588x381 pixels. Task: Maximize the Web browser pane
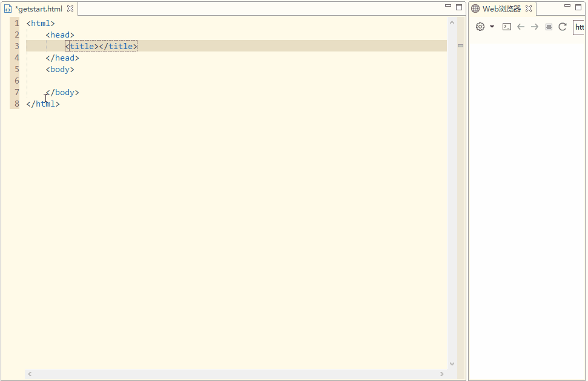coord(578,7)
